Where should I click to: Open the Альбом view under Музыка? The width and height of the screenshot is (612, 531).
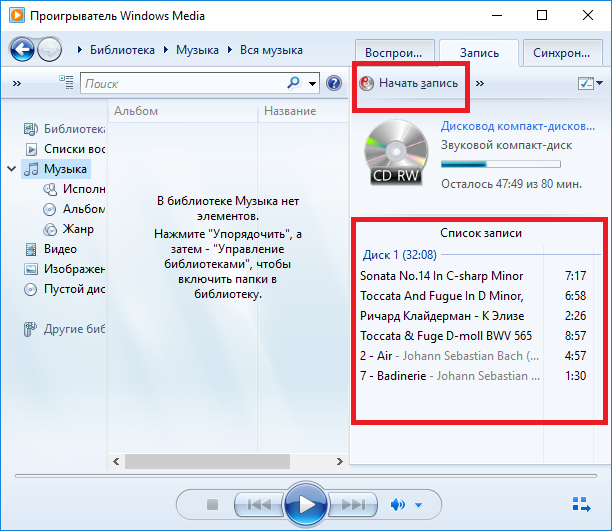[x=74, y=209]
